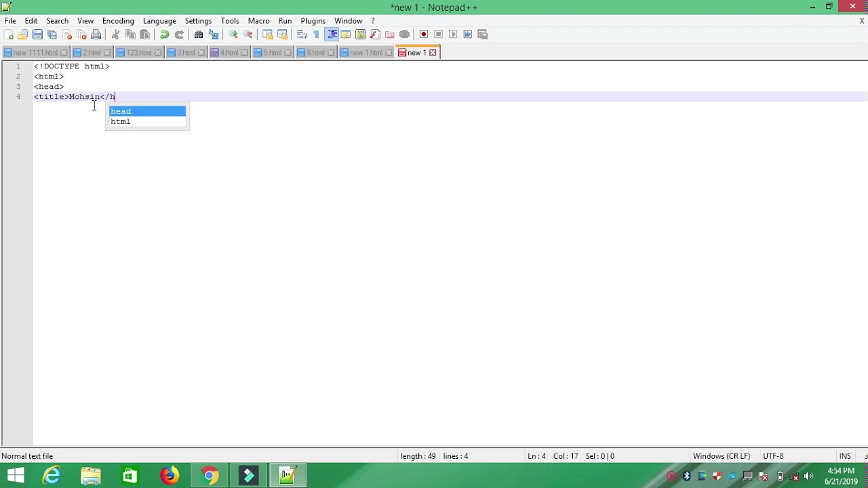Create a new document via toolbar icon
This screenshot has width=868, height=488.
8,35
